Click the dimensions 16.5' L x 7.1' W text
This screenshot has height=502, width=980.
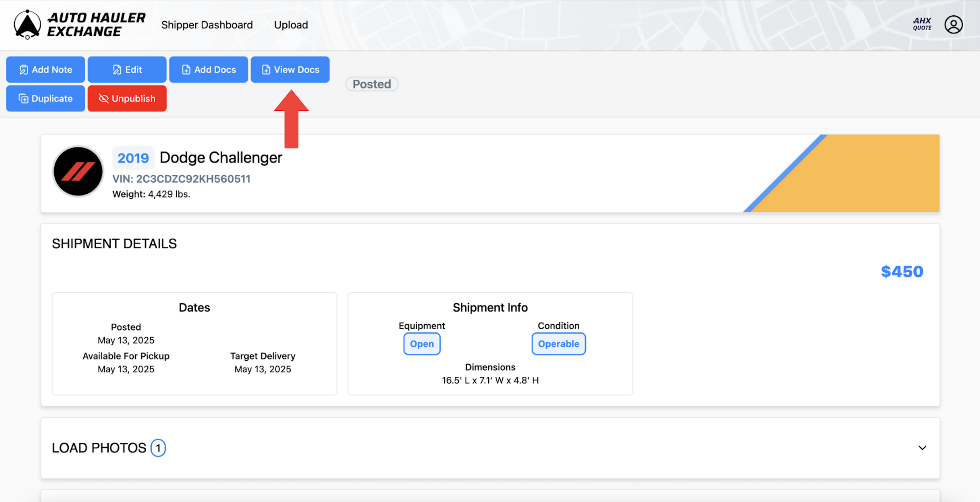(490, 380)
